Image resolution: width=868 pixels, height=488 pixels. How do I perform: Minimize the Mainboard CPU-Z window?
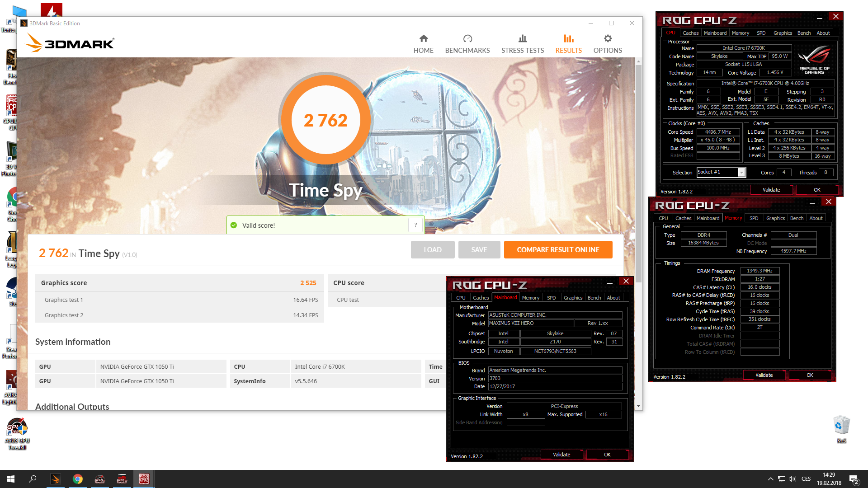(609, 283)
